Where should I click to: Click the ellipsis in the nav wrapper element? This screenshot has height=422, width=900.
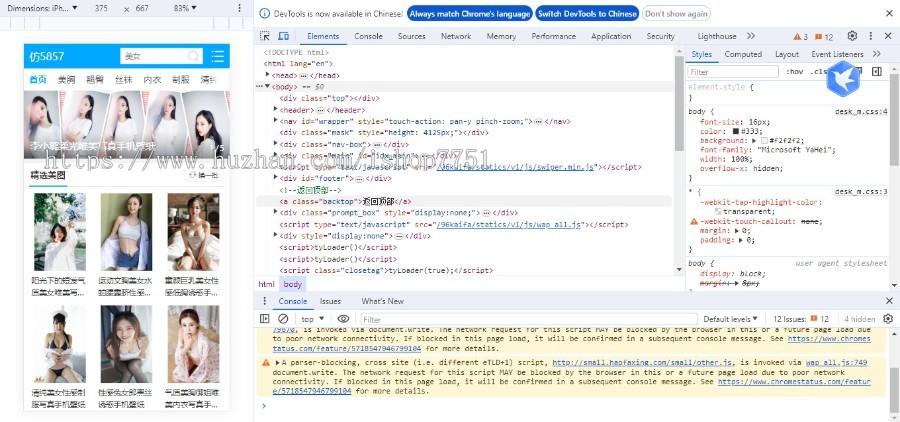[x=538, y=122]
